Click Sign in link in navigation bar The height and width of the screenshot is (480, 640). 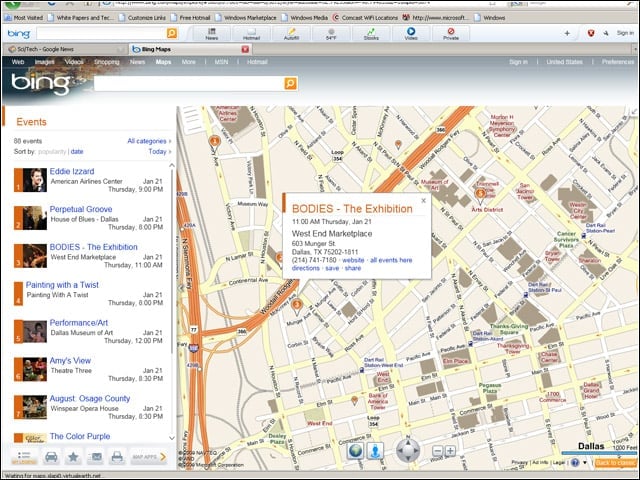(x=518, y=62)
